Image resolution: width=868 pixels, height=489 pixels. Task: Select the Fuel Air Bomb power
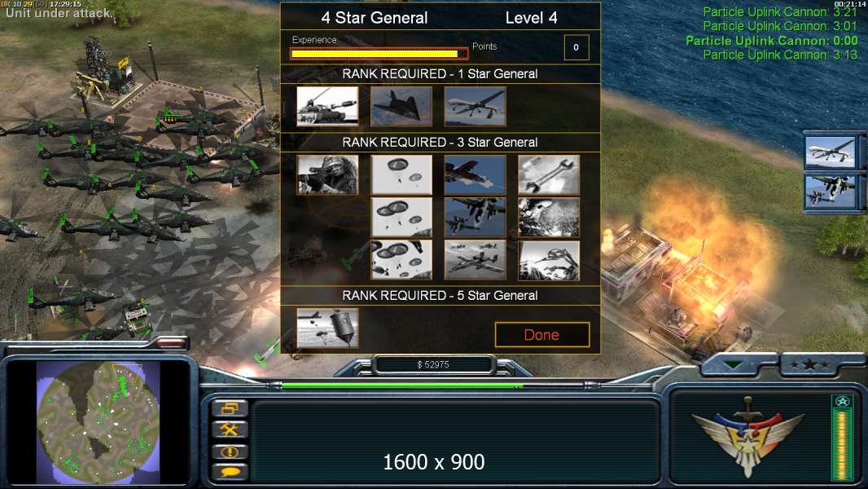pyautogui.click(x=327, y=328)
